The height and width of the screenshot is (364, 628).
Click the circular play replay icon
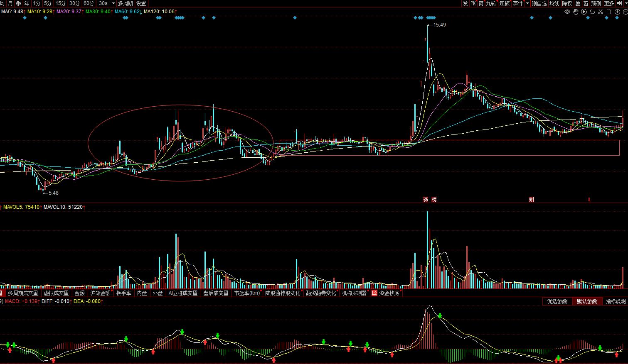[x=584, y=12]
